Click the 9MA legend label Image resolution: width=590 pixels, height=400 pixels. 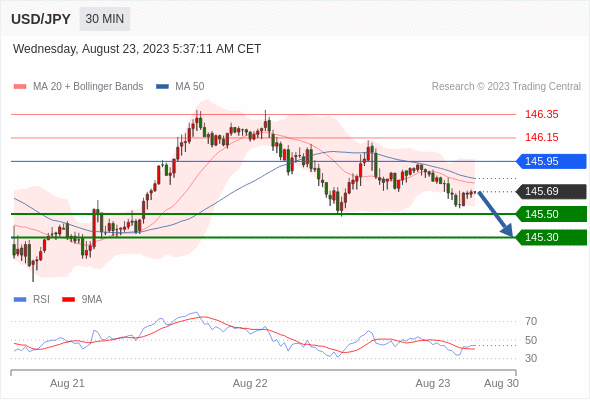point(92,300)
